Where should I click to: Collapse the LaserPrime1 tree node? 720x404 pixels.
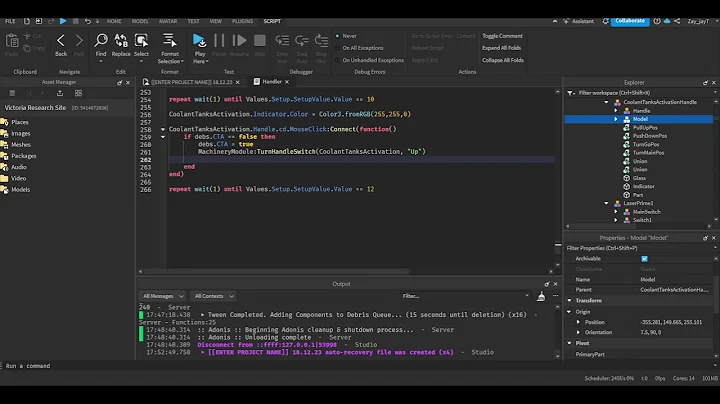606,203
